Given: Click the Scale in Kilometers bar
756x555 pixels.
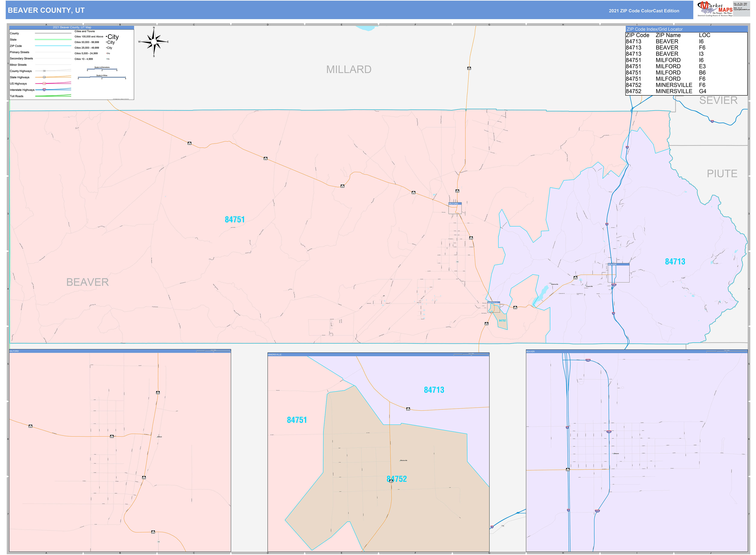Looking at the screenshot, I should pos(102,69).
